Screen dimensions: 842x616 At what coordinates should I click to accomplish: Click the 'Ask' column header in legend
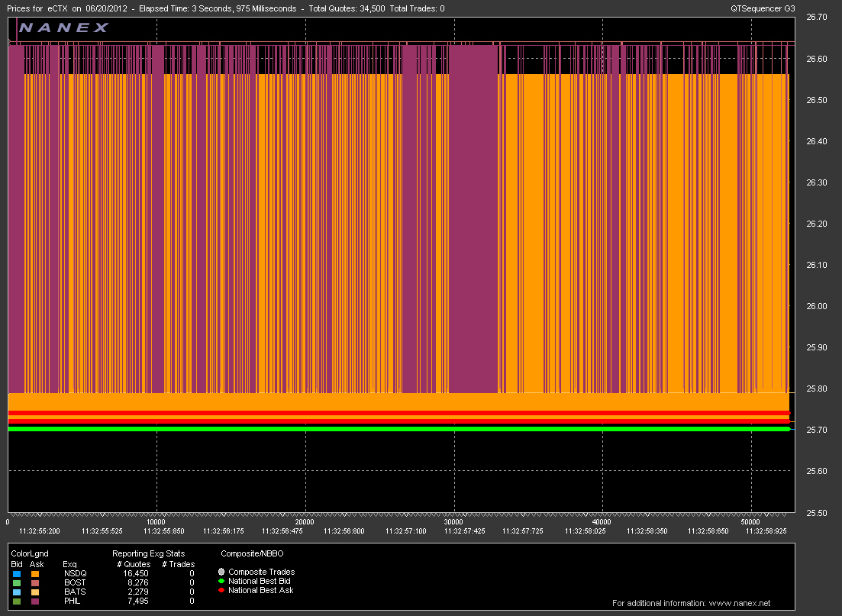tap(37, 564)
